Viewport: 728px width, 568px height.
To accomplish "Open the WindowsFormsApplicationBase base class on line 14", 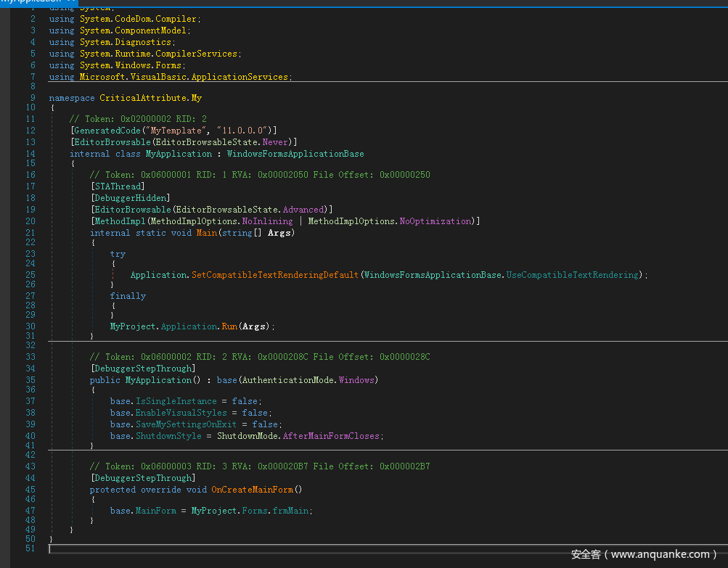I will click(x=295, y=154).
